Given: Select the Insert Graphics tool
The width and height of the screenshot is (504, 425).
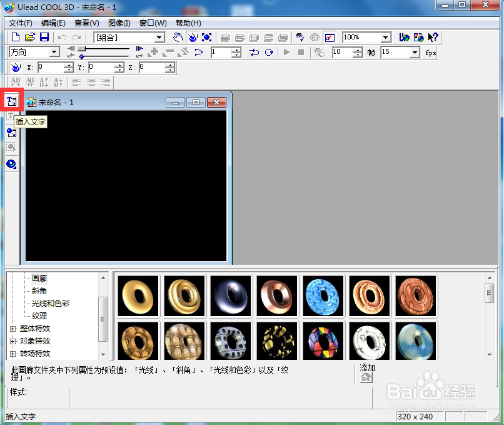Looking at the screenshot, I should tap(11, 132).
